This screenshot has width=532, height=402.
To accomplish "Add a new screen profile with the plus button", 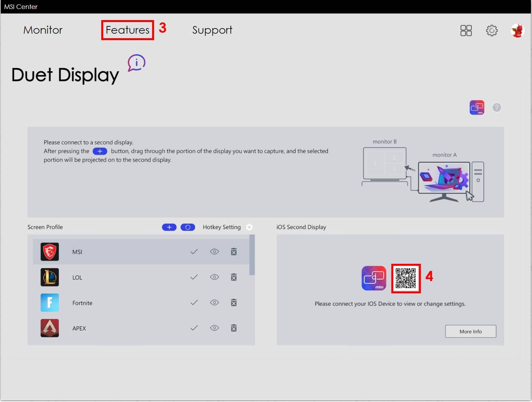I will coord(169,227).
